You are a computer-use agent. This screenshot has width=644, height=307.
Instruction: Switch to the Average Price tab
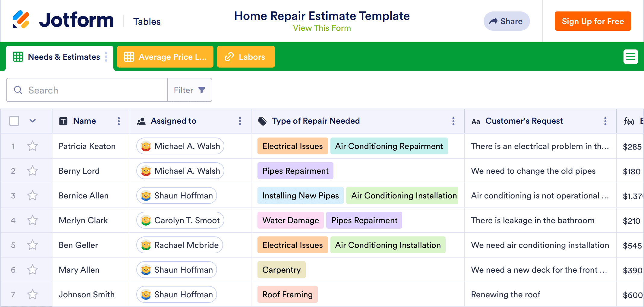[x=165, y=57]
